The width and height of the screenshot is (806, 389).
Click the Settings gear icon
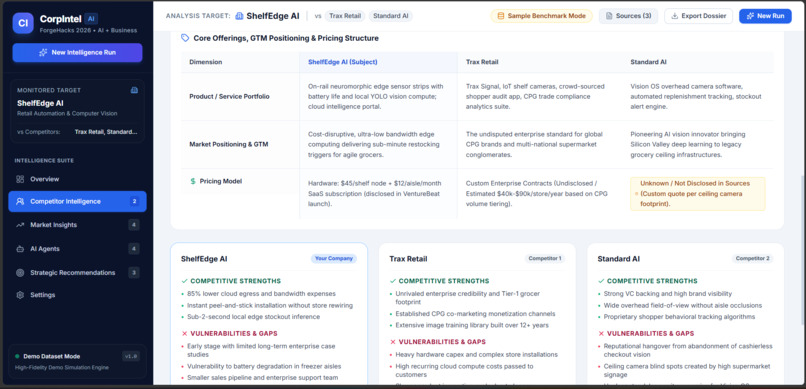click(20, 295)
